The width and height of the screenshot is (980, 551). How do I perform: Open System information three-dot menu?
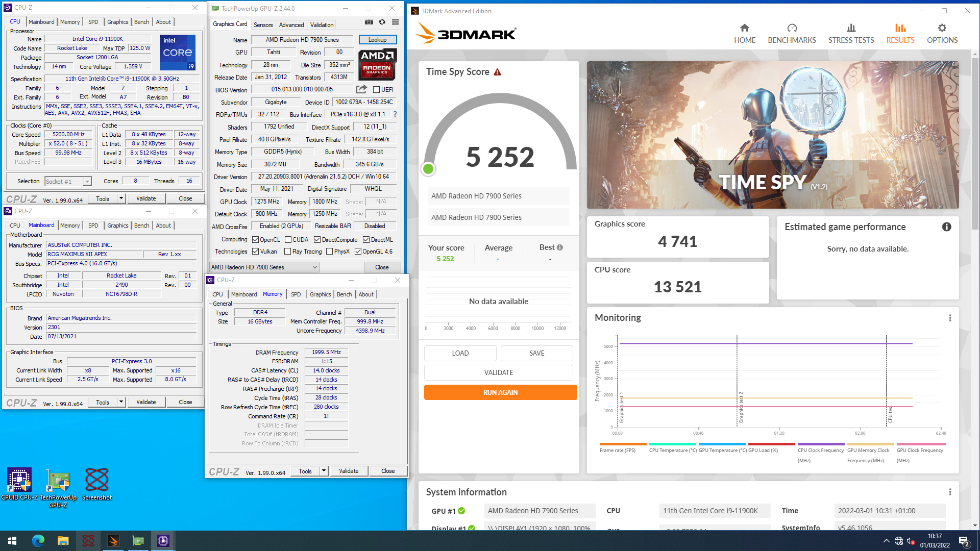pyautogui.click(x=950, y=492)
